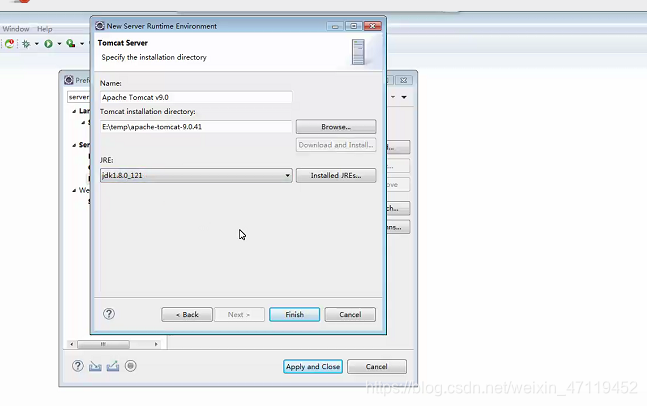The height and width of the screenshot is (406, 647).
Task: Click the disabled Next > button
Action: pos(239,314)
